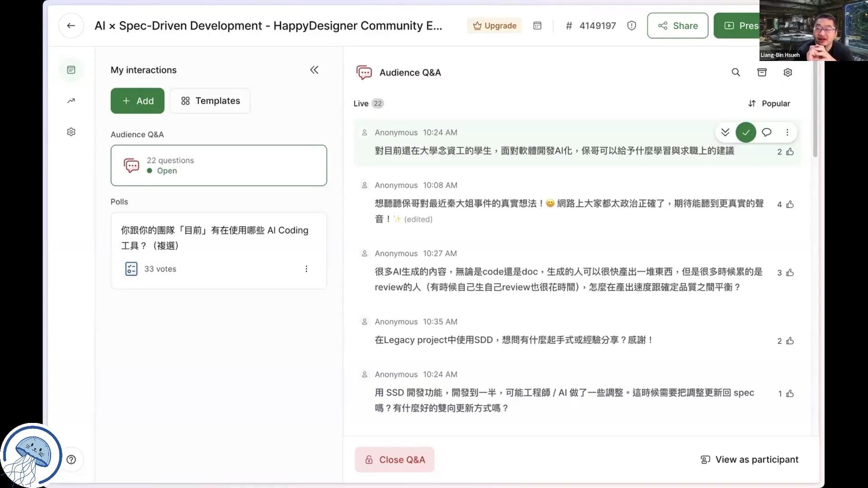This screenshot has height=488, width=868.
Task: Open the calendar schedule icon
Action: coord(537,26)
